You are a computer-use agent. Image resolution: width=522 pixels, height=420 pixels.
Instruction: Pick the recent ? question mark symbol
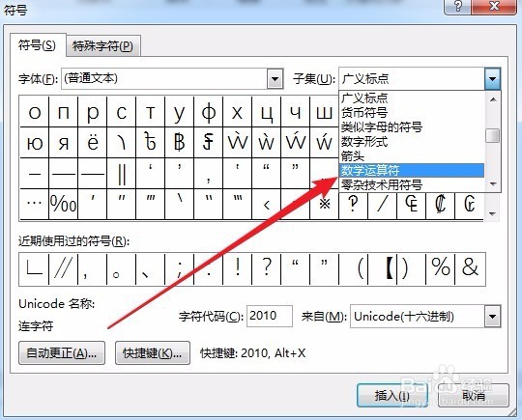point(267,268)
